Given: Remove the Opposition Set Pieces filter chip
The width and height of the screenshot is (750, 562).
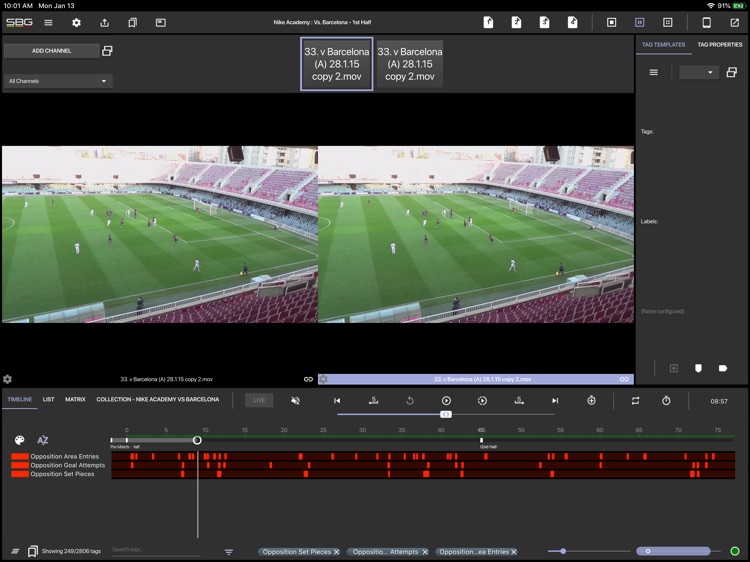Looking at the screenshot, I should click(337, 552).
